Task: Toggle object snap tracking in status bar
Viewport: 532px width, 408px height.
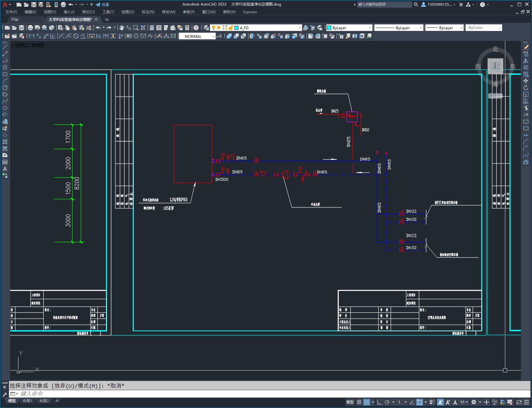Action: pyautogui.click(x=412, y=402)
